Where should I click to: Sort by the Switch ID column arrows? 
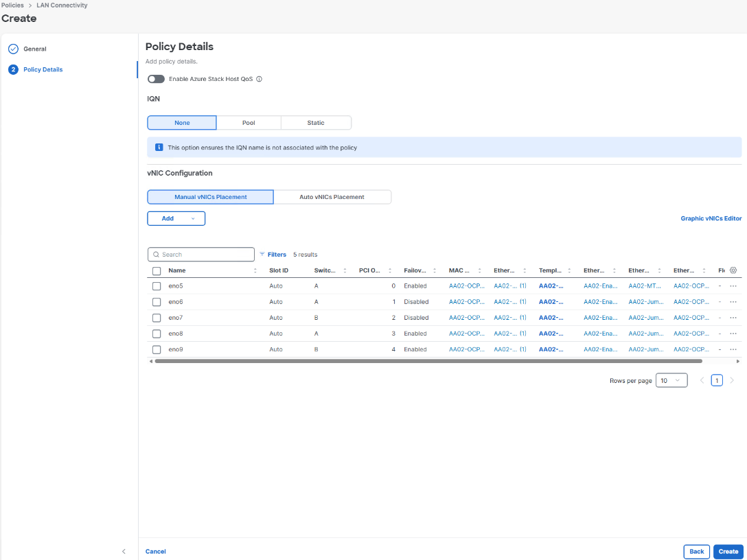click(x=345, y=270)
